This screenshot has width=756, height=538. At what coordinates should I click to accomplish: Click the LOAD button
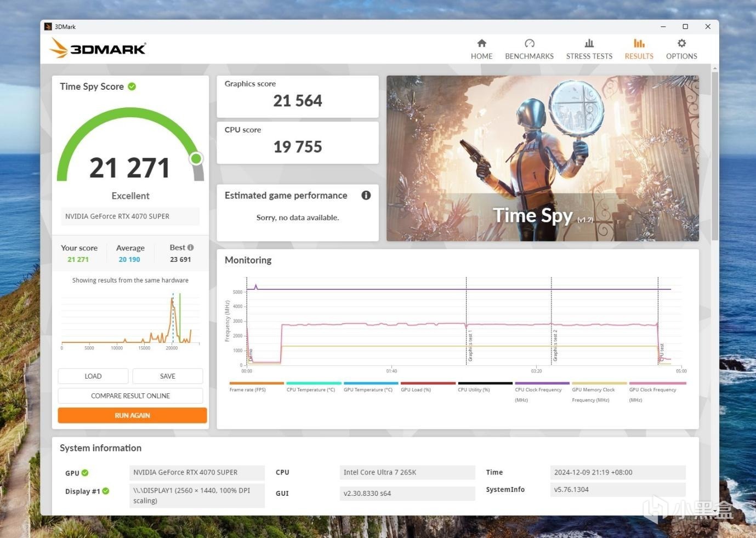tap(93, 376)
